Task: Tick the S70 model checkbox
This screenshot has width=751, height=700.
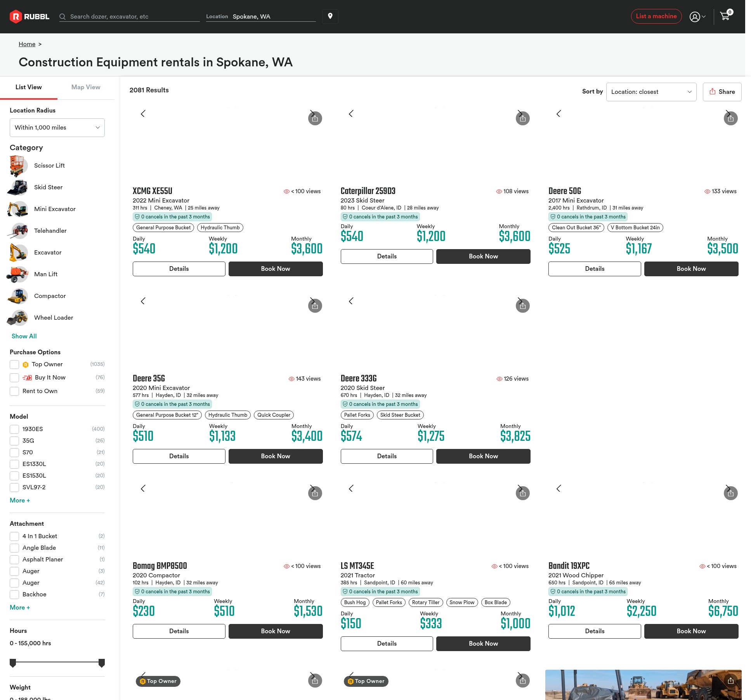Action: pos(14,452)
